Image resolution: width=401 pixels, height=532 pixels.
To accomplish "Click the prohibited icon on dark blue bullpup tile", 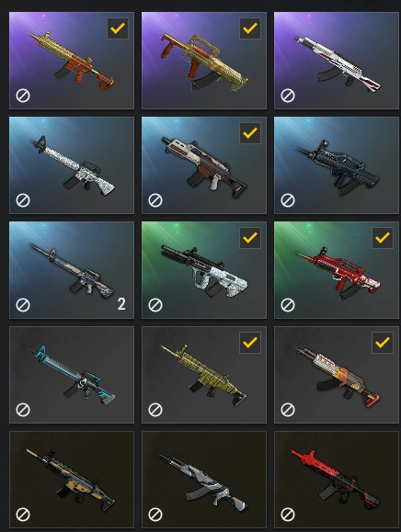I will point(288,200).
